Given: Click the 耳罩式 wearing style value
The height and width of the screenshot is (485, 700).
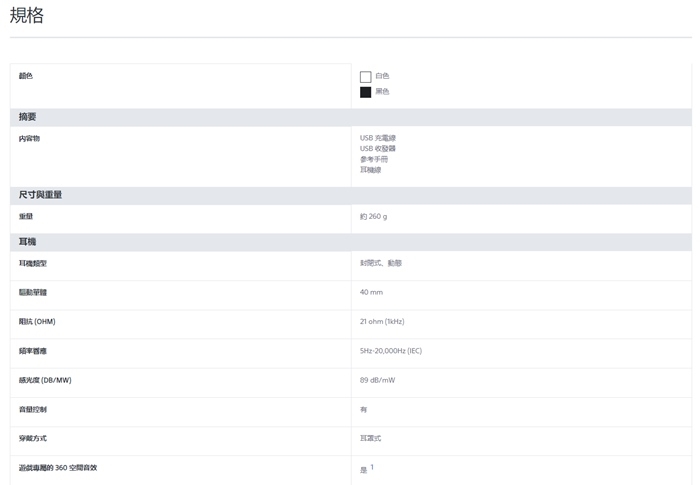Looking at the screenshot, I should click(x=370, y=438).
